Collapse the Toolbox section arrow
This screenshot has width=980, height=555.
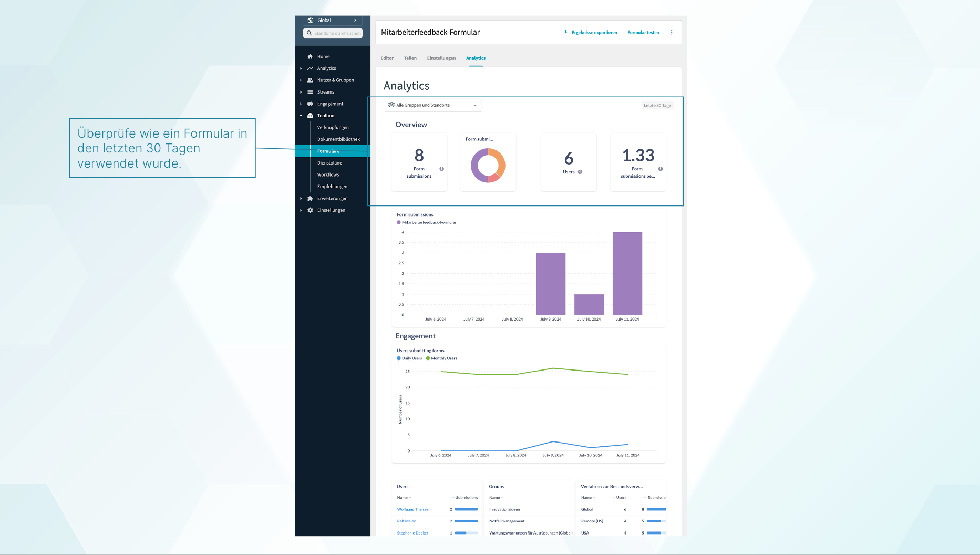click(301, 116)
